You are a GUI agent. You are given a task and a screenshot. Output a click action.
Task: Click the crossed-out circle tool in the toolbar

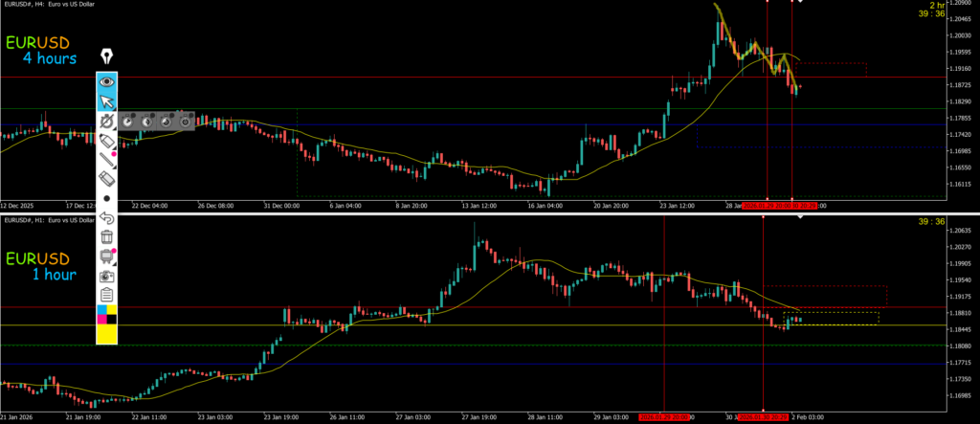pos(107,121)
